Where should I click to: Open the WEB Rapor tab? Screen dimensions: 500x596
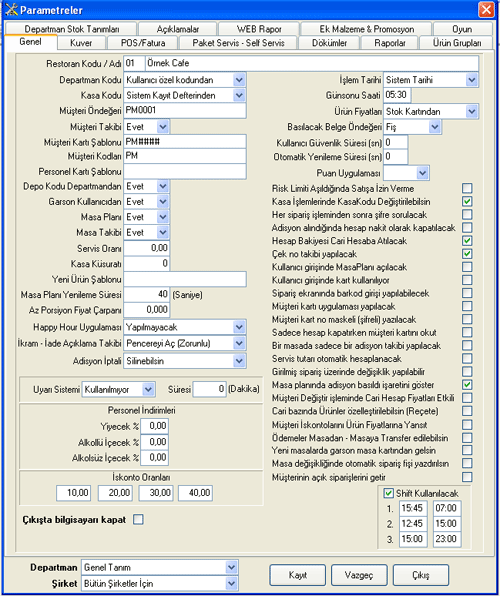tap(259, 29)
